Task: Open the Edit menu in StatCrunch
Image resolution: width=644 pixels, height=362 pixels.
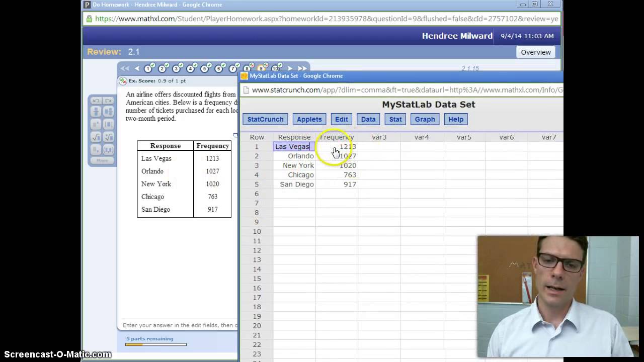Action: [342, 119]
